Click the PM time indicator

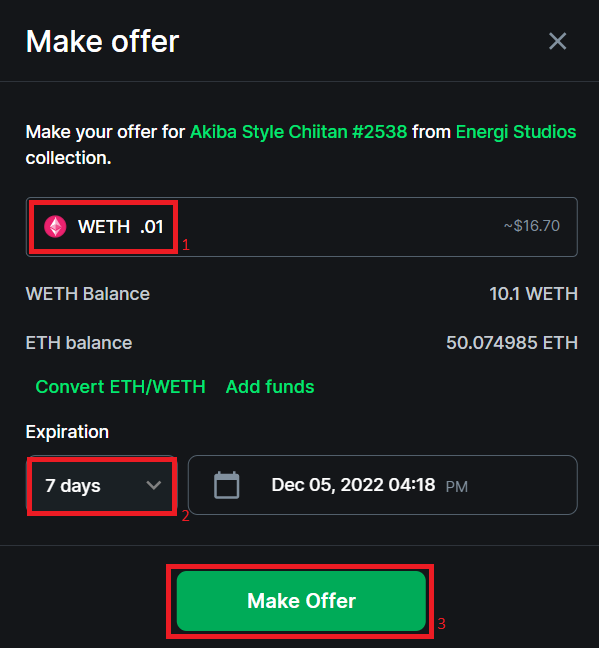click(x=457, y=487)
